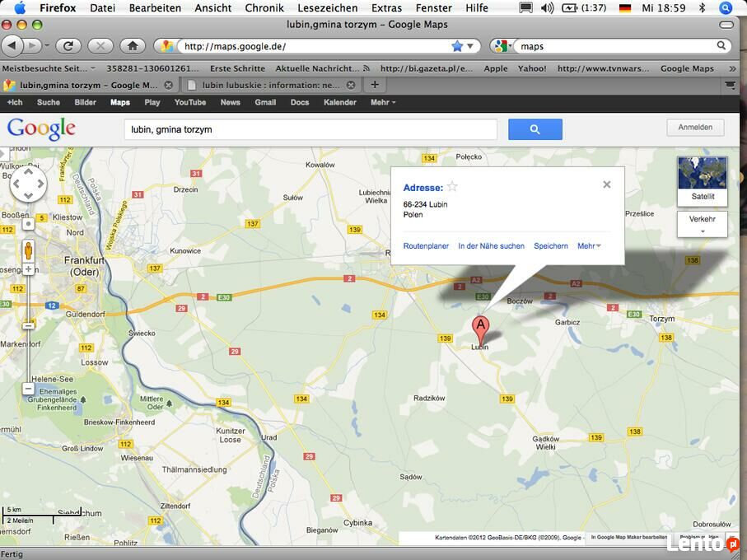747x560 pixels.
Task: Open the Aktuelle Nachrichten bookmark feed
Action: pos(323,68)
